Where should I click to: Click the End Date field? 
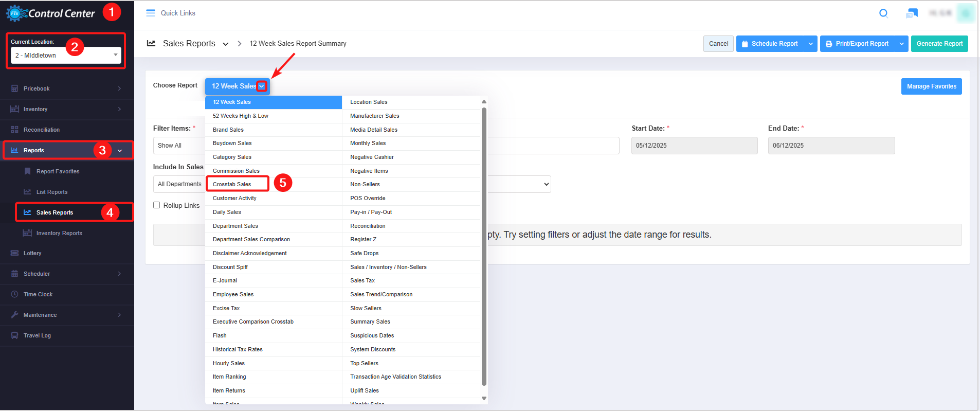coord(831,146)
